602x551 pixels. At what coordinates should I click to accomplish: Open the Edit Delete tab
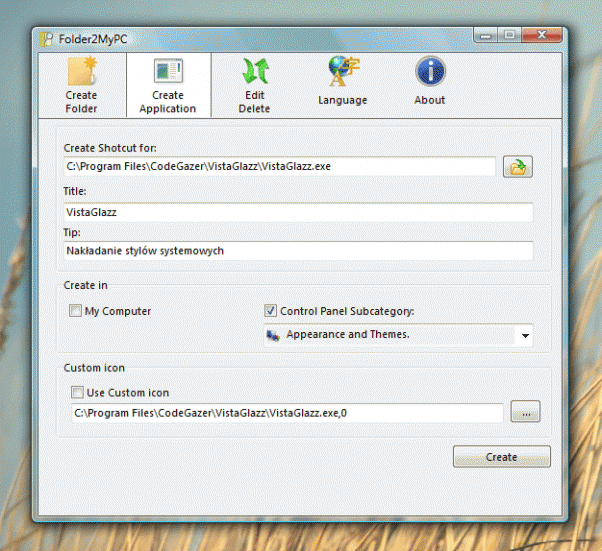[254, 85]
